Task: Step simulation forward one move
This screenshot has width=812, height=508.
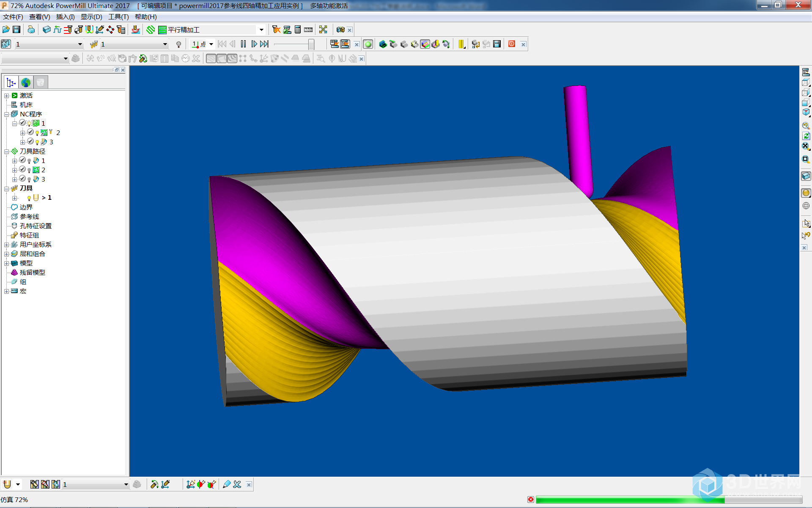Action: pos(254,44)
